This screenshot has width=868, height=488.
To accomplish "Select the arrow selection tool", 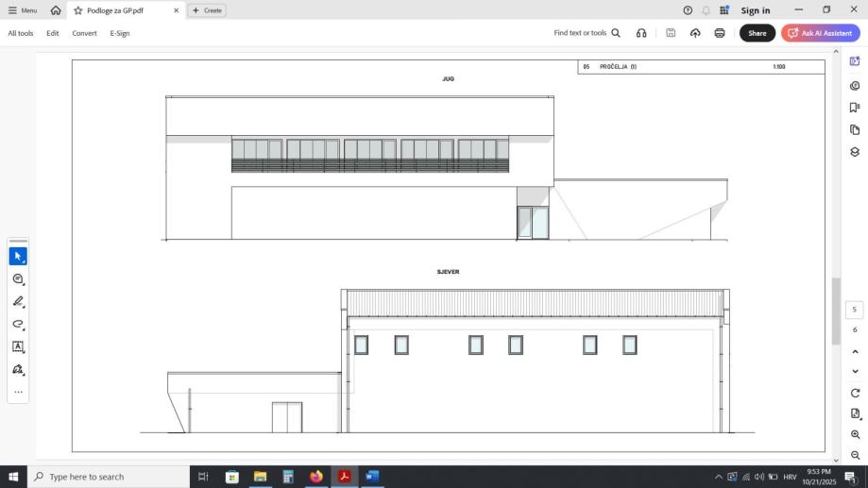I will click(18, 256).
